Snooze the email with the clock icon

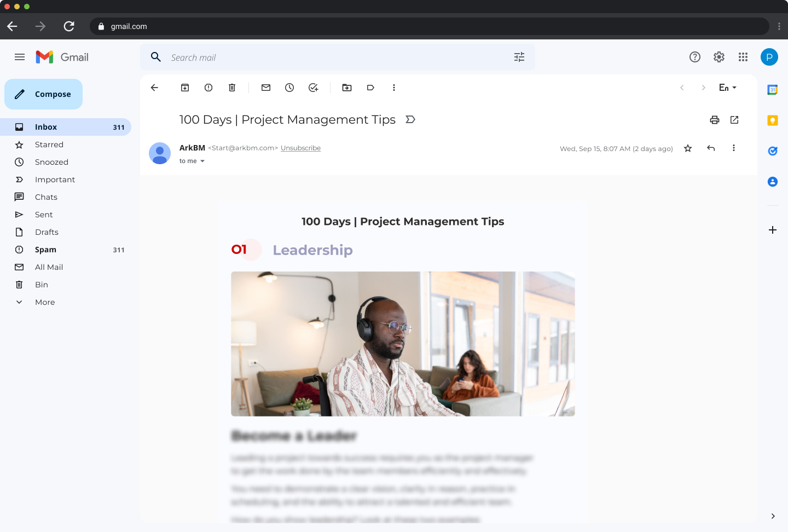coord(289,88)
